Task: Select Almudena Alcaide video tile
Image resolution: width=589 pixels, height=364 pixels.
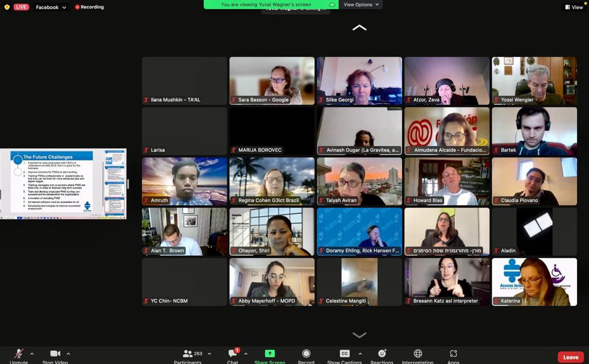Action: (x=447, y=131)
